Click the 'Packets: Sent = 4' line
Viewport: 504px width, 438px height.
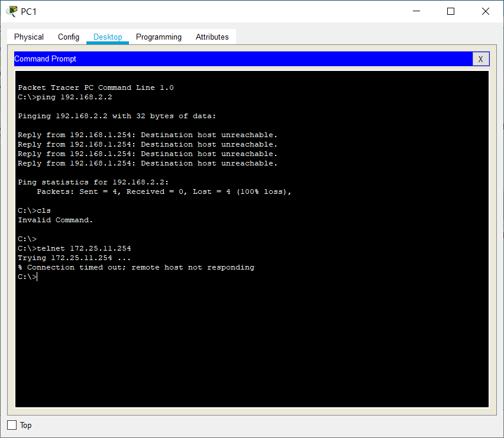164,192
